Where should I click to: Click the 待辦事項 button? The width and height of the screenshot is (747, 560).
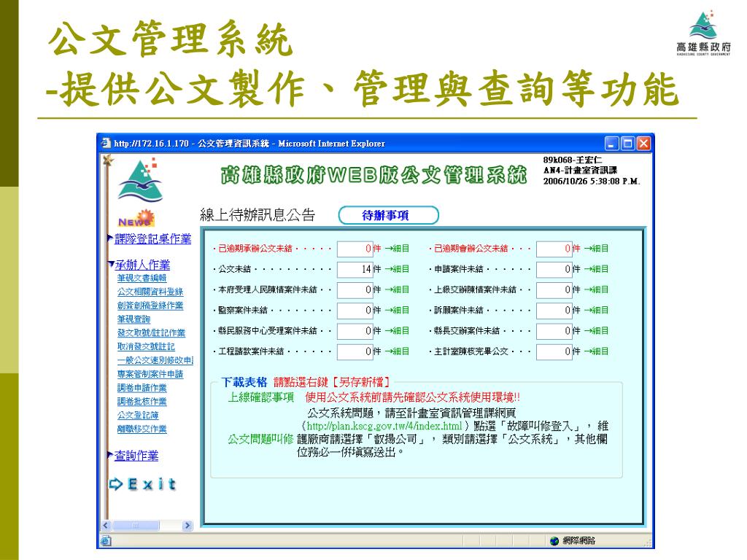click(x=388, y=215)
